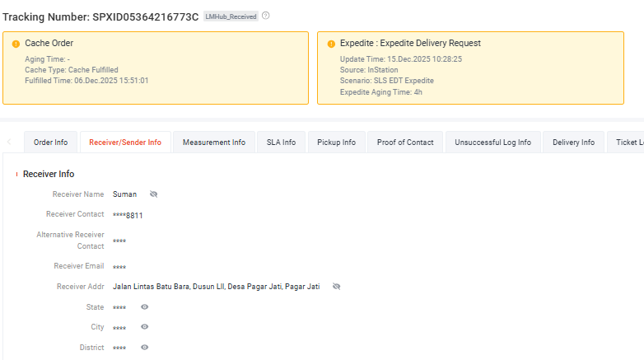The width and height of the screenshot is (644, 360).
Task: Click Fulfilled Time 06.Dec.2025 15:51:01 text
Action: click(x=86, y=81)
